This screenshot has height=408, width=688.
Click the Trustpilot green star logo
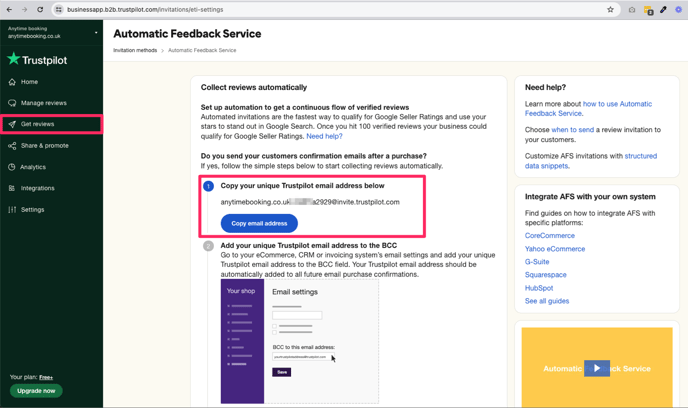click(14, 58)
